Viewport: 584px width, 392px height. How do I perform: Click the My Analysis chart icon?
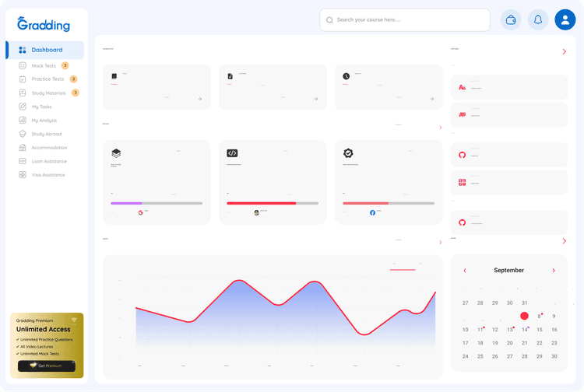(x=23, y=120)
